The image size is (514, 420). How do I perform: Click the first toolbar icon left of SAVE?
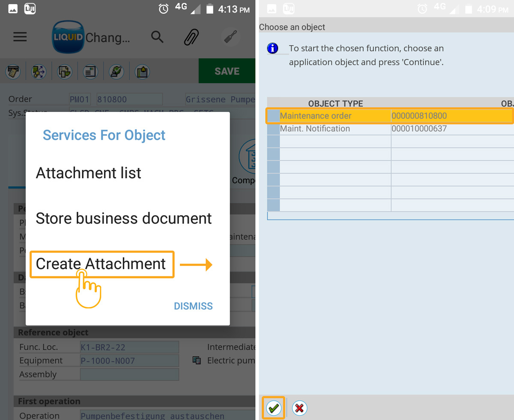13,72
